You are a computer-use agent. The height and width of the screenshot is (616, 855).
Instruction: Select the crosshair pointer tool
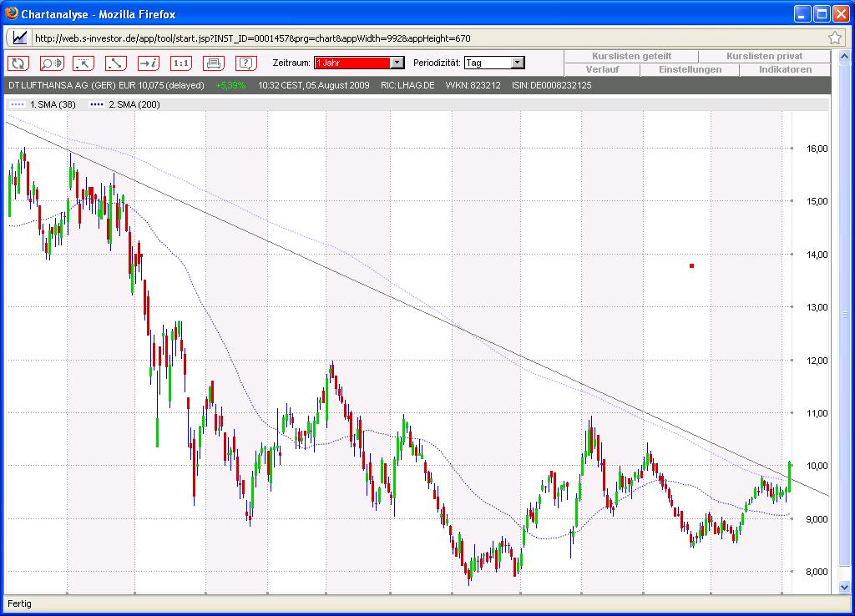tap(83, 63)
